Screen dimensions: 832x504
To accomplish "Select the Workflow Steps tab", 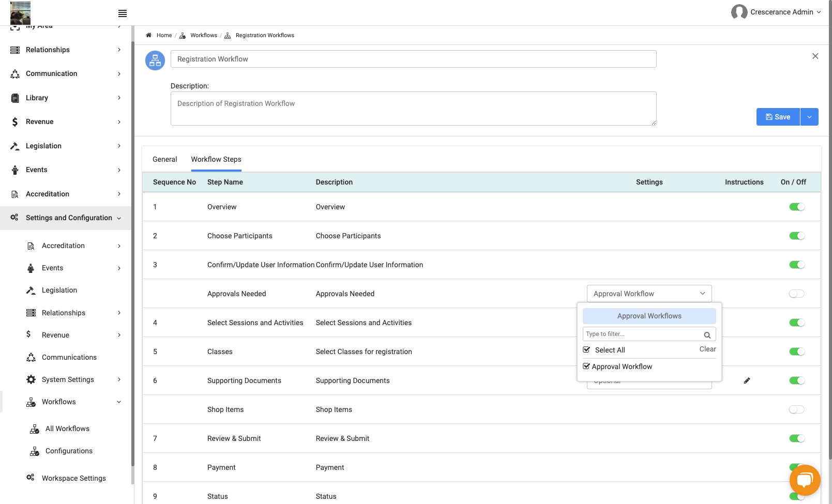I will 216,159.
